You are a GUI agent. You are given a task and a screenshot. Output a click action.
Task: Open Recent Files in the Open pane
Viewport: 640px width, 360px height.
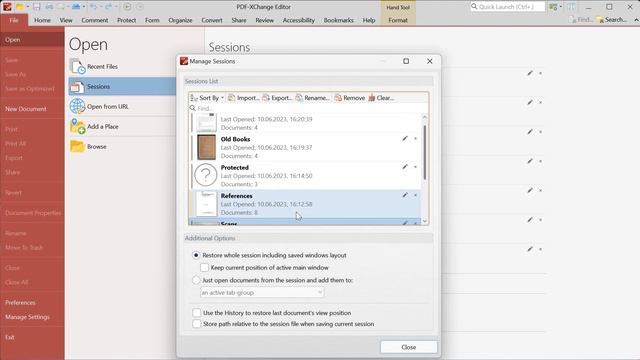(122, 66)
